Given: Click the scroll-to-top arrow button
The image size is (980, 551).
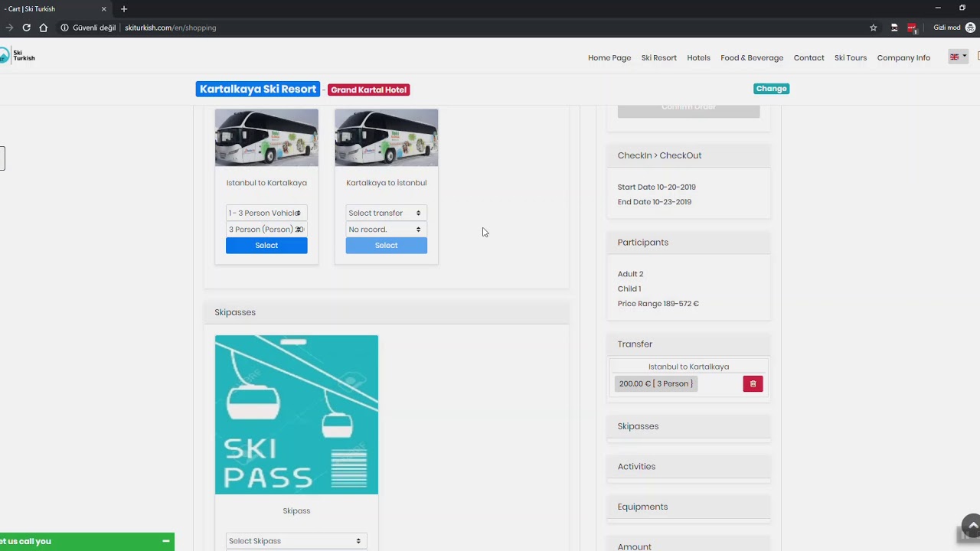Looking at the screenshot, I should coord(972,526).
